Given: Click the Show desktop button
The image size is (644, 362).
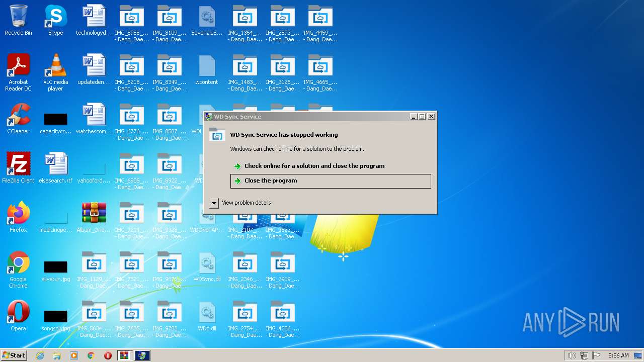Looking at the screenshot, I should tap(638, 355).
